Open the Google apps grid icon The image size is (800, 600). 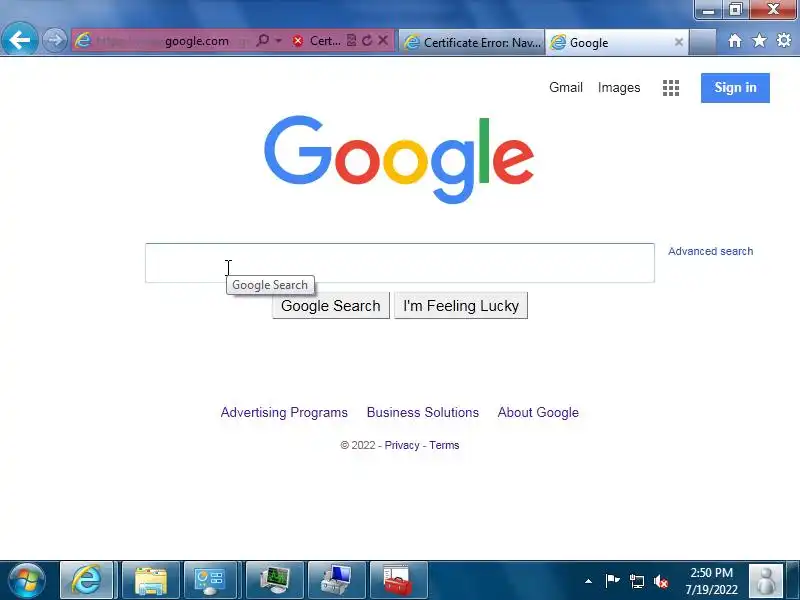(x=671, y=88)
